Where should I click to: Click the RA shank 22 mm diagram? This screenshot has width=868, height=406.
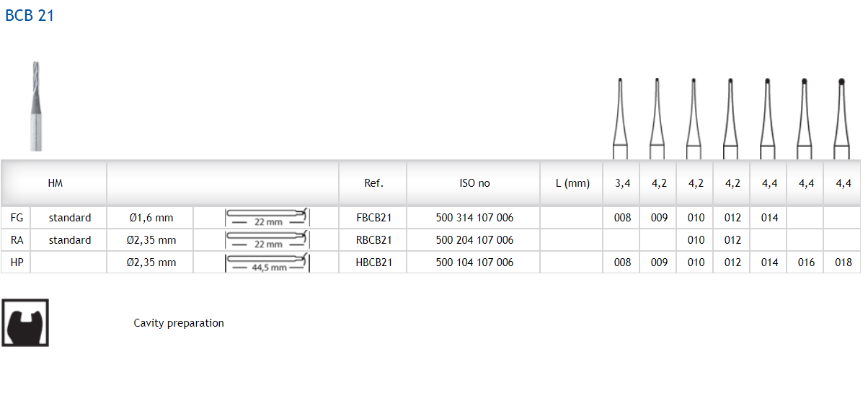pos(267,239)
